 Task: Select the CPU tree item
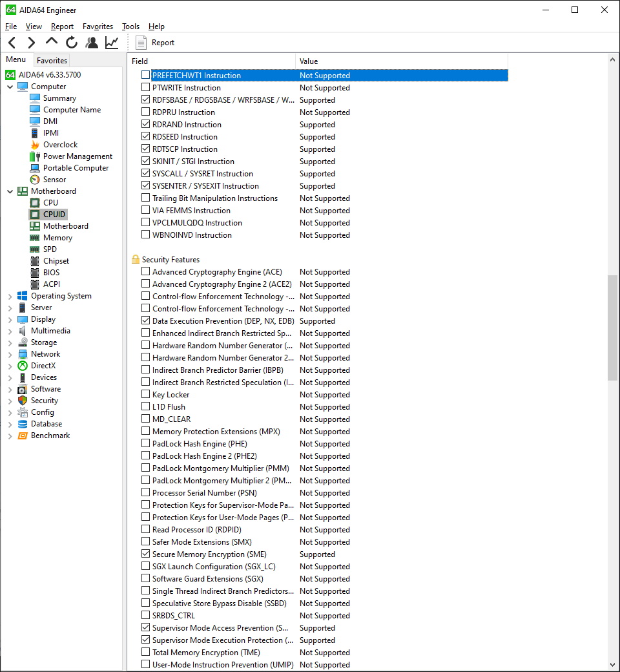[50, 202]
